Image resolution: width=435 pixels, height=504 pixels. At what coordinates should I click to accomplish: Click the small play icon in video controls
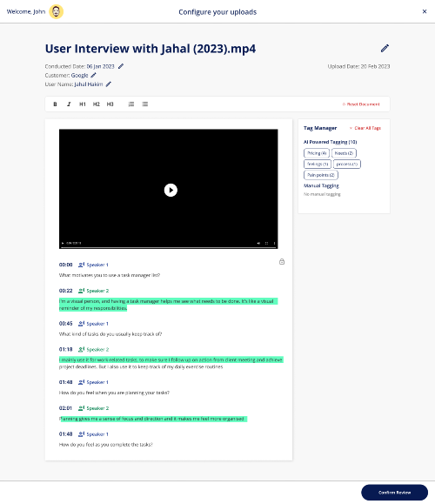point(63,244)
